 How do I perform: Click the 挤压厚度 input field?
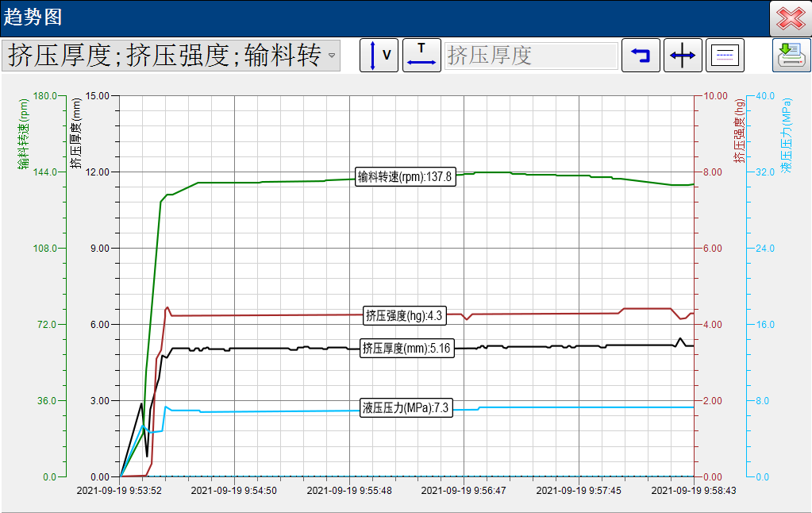tap(531, 56)
